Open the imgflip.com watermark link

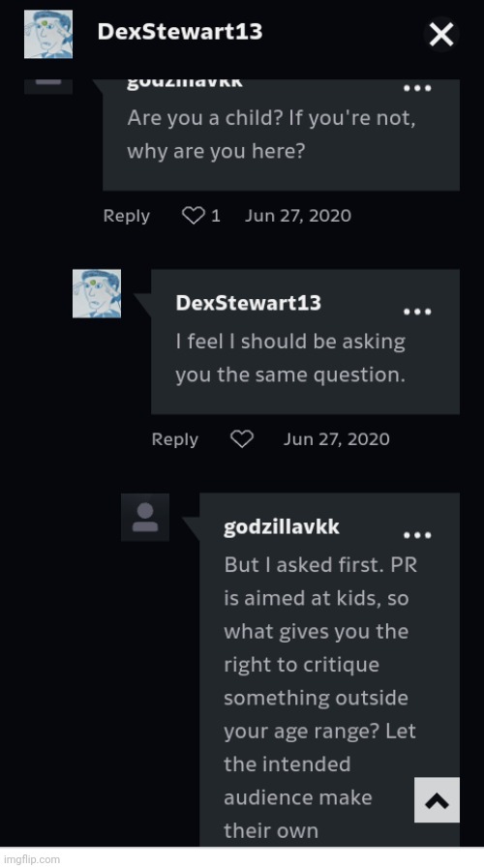coord(30,859)
